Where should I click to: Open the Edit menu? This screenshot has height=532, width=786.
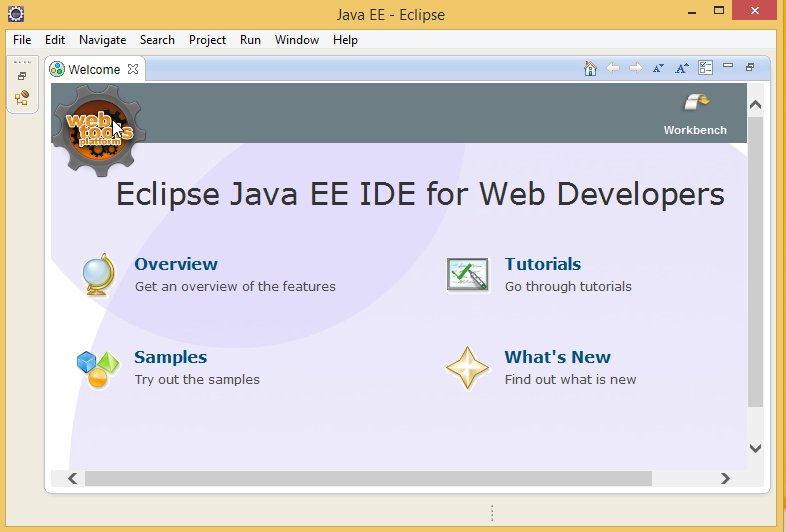pyautogui.click(x=55, y=40)
